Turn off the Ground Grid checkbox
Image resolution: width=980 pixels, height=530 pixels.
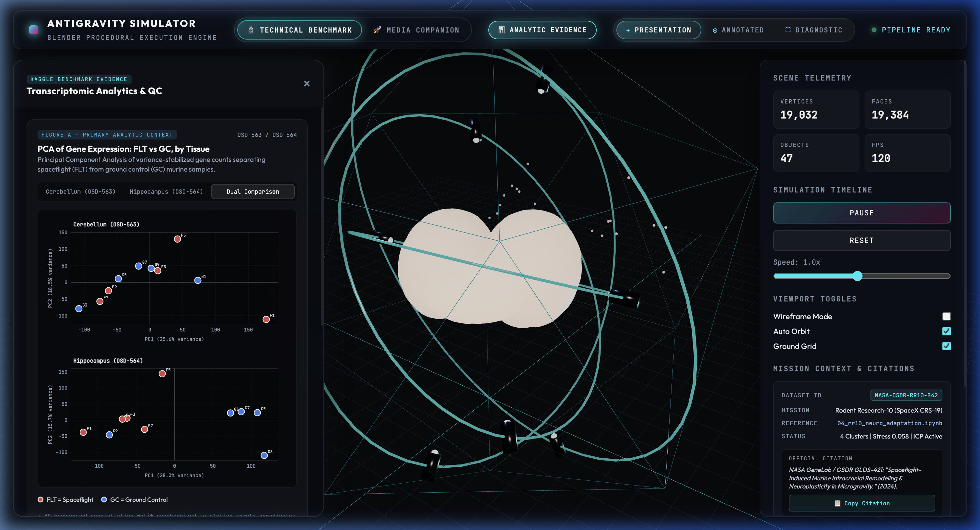[947, 346]
